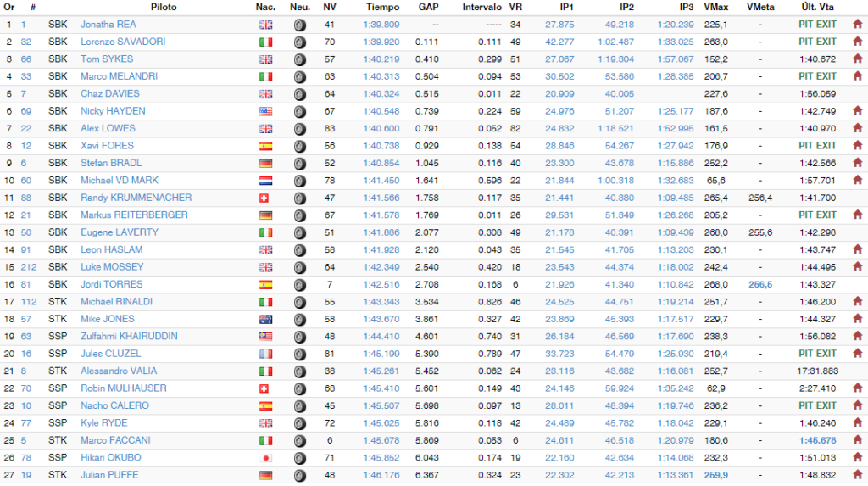Screen dimensions: 868x486
Task: Click VMeta value 266,6 for Jordi TORRES
Action: click(760, 284)
